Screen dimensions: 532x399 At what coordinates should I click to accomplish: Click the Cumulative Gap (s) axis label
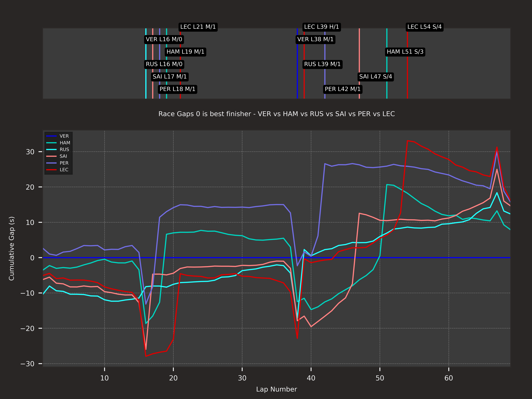(12, 248)
